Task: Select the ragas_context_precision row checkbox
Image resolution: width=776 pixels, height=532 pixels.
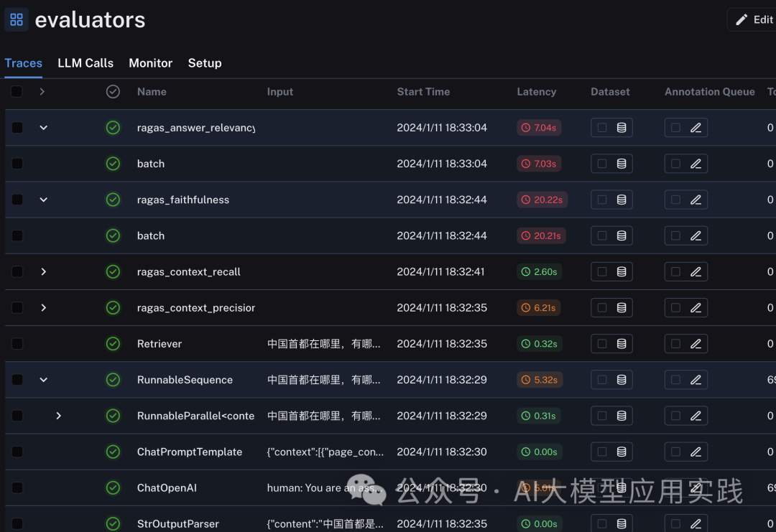Action: (17, 307)
